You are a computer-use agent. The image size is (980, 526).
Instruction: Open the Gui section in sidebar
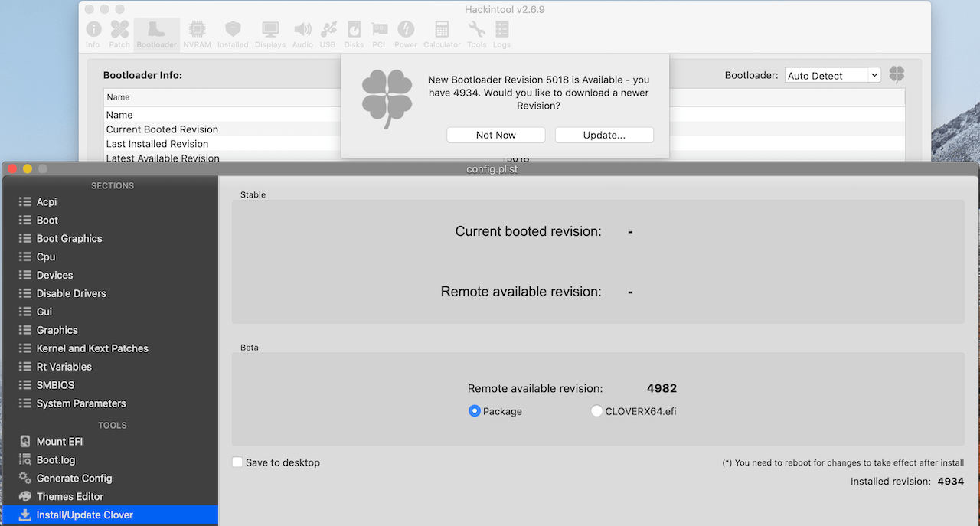coord(110,312)
